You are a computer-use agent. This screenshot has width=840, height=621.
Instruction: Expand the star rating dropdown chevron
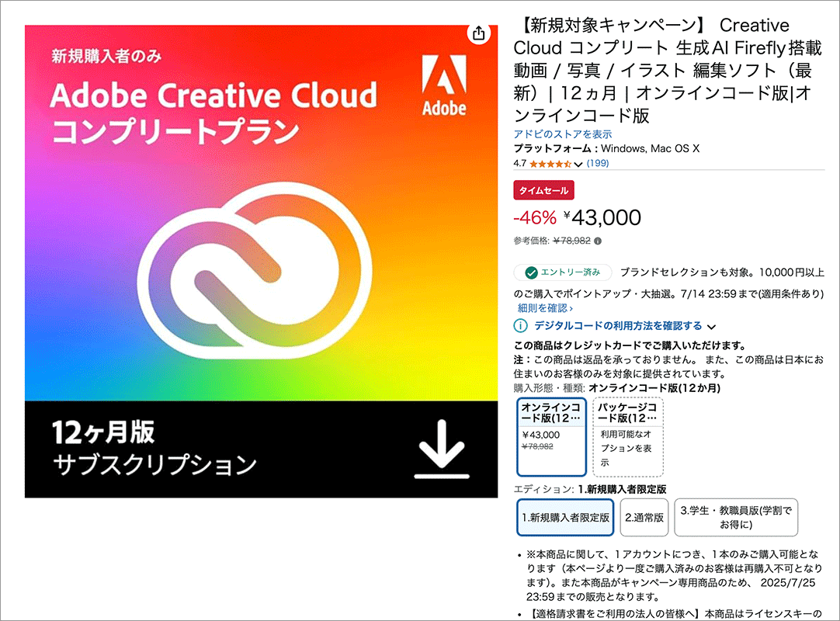(x=578, y=164)
